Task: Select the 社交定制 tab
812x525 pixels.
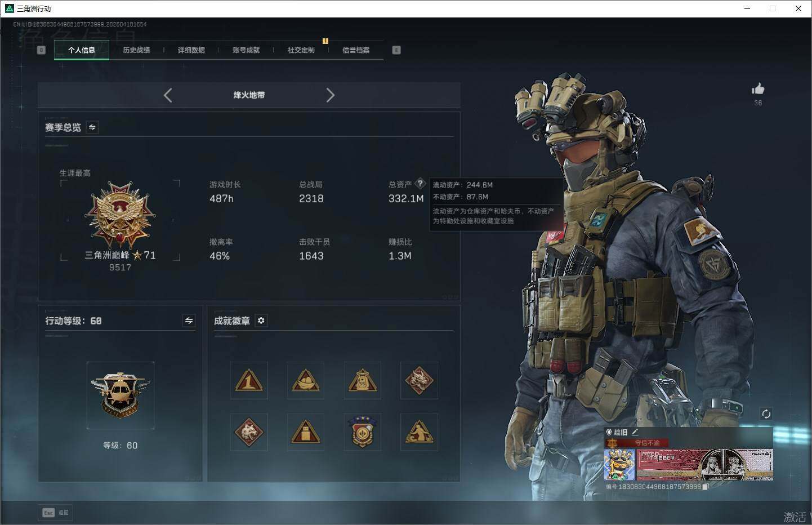Action: (301, 50)
